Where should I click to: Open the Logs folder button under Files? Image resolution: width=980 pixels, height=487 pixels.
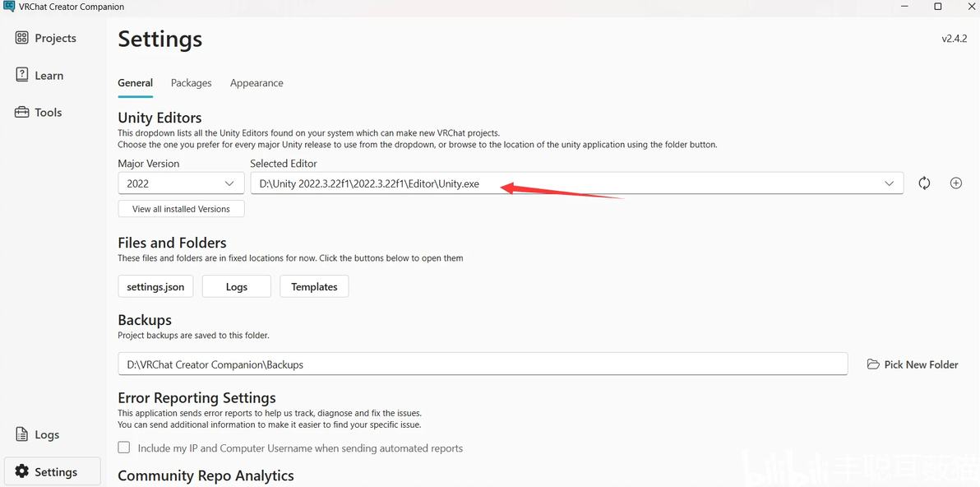point(236,287)
